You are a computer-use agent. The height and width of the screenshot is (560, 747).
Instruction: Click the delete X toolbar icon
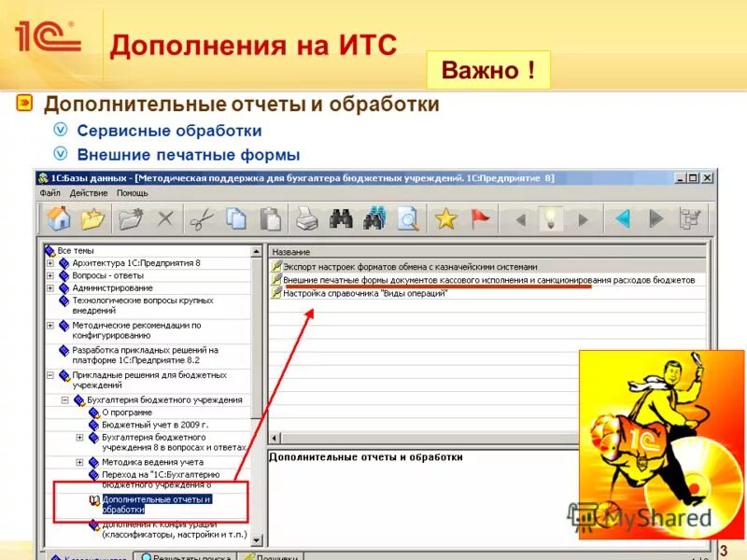[165, 219]
